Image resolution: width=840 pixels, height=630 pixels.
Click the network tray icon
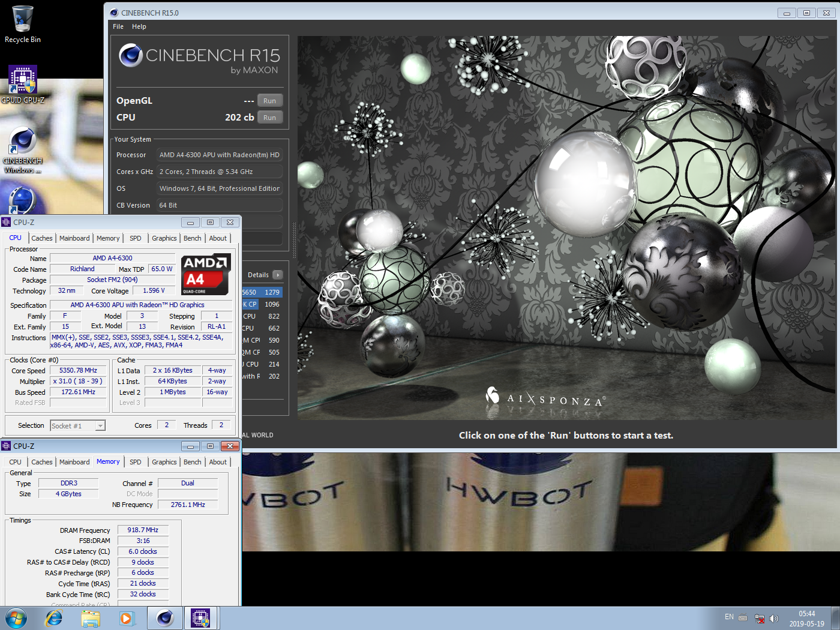click(759, 618)
